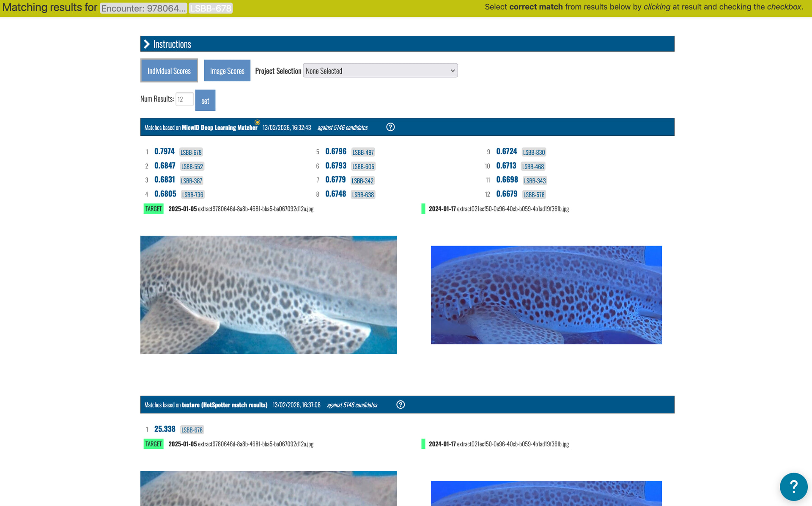
Task: Open the blue help bubble icon
Action: tap(793, 487)
